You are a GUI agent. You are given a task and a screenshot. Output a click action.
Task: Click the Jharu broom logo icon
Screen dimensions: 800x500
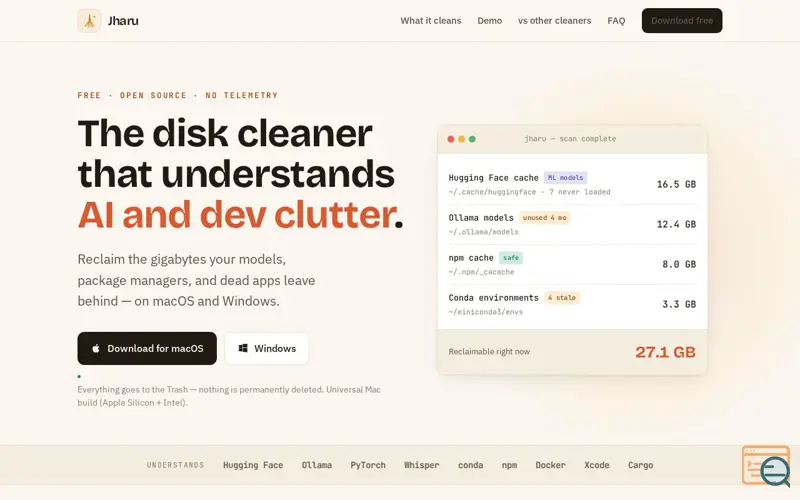pyautogui.click(x=89, y=21)
